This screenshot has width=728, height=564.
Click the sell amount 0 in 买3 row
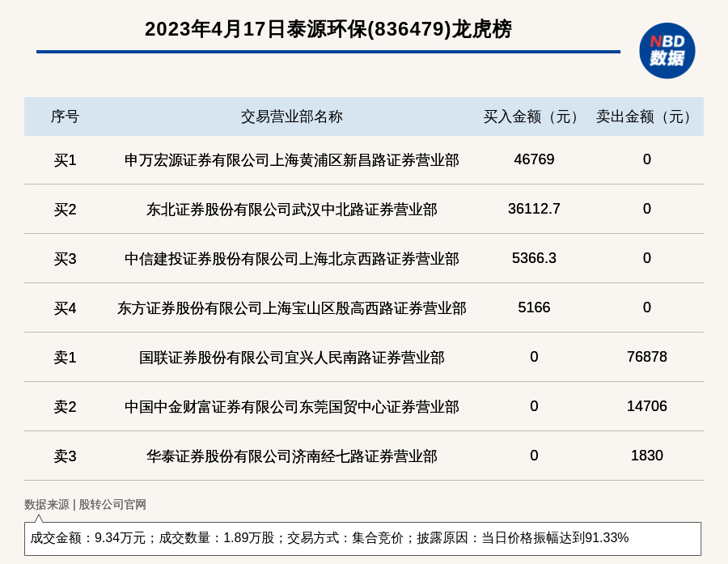pyautogui.click(x=647, y=258)
